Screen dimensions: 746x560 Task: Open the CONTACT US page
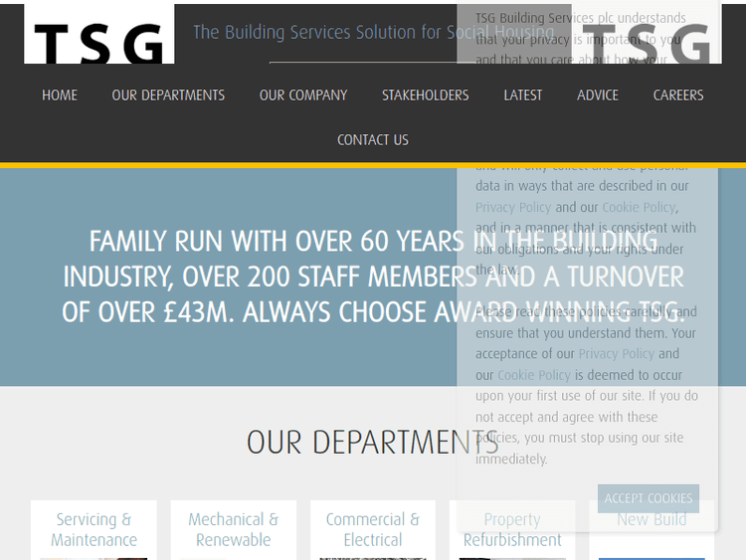click(373, 140)
